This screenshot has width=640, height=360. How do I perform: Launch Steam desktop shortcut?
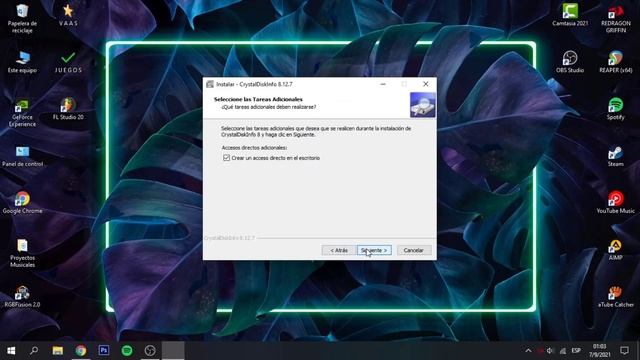(x=616, y=156)
